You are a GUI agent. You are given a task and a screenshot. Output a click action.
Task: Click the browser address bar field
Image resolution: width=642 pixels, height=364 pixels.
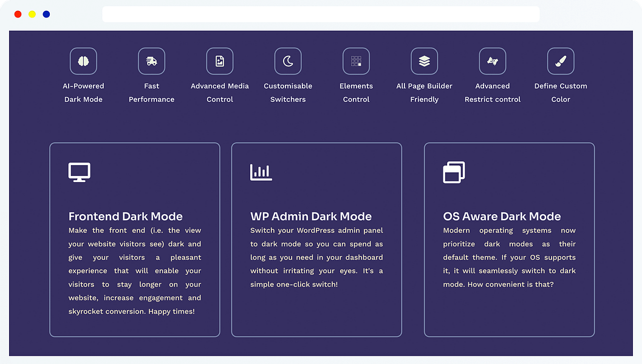321,15
